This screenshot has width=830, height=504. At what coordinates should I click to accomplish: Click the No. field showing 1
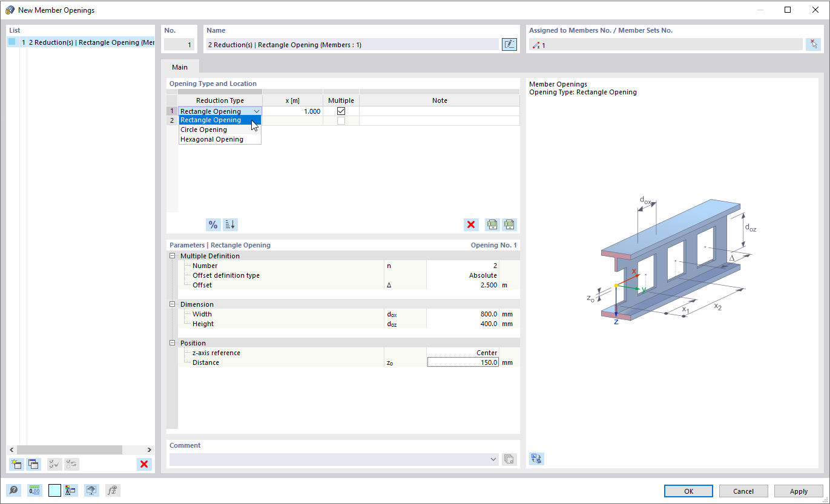[179, 44]
